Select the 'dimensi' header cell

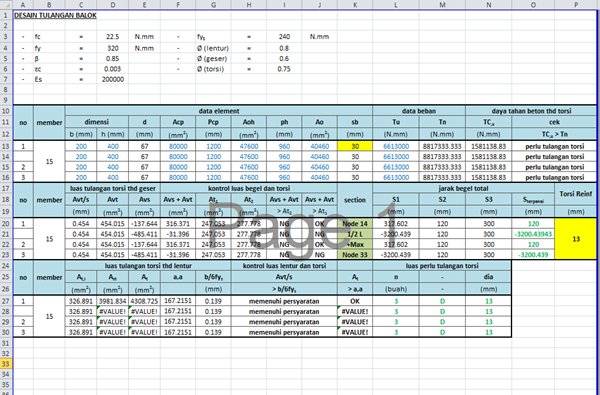97,122
